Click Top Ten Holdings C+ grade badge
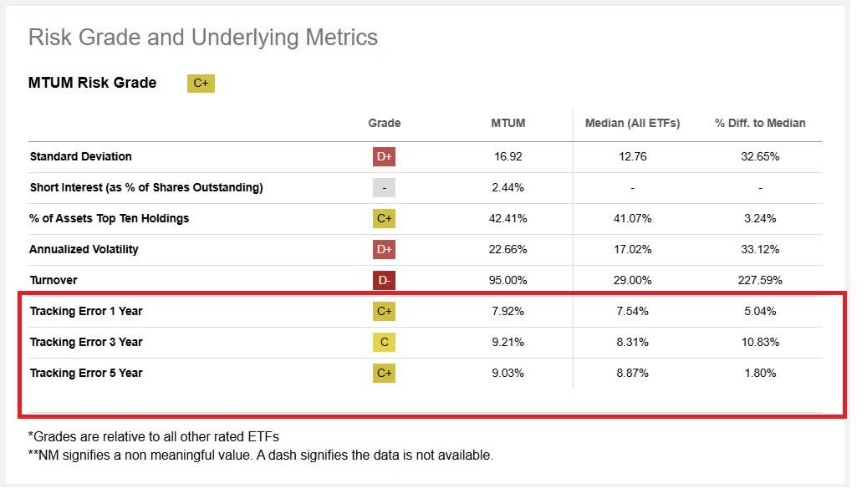 (x=384, y=218)
